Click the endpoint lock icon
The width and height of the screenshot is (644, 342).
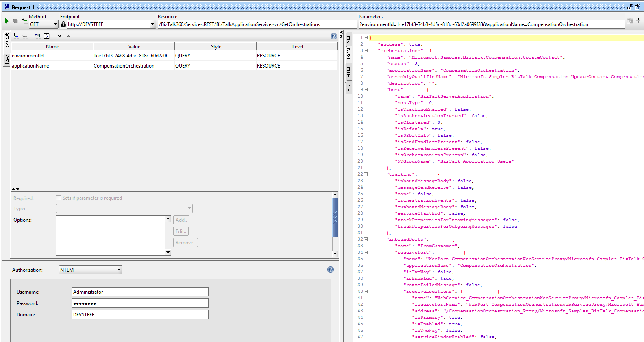(63, 24)
